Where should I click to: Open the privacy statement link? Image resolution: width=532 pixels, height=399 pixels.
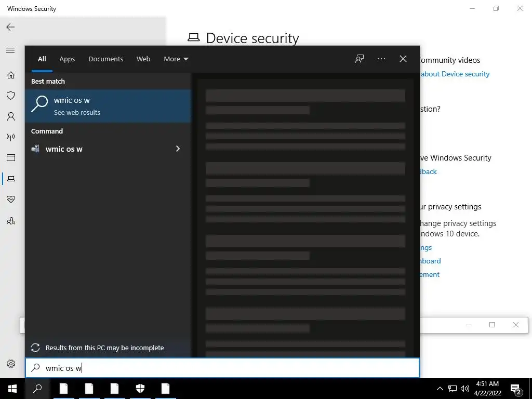click(430, 274)
